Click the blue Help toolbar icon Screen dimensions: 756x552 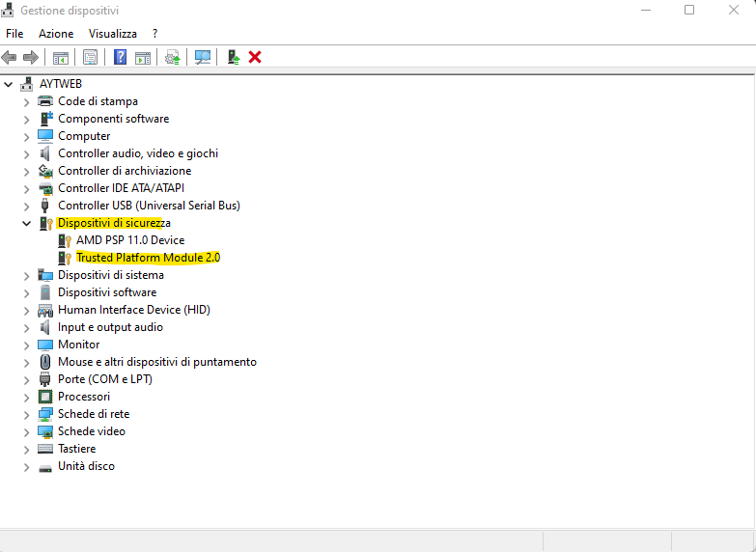[120, 57]
